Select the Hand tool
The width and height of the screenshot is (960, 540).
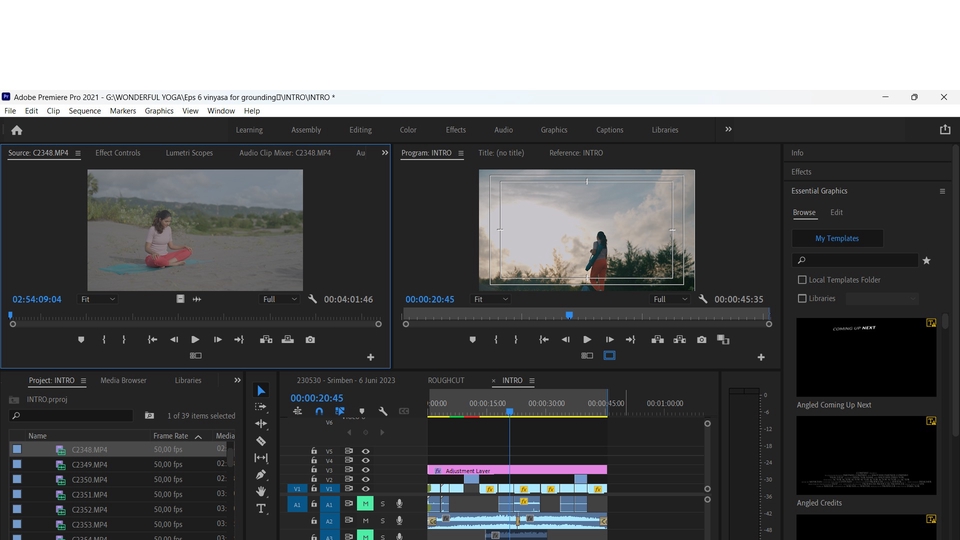(x=261, y=491)
